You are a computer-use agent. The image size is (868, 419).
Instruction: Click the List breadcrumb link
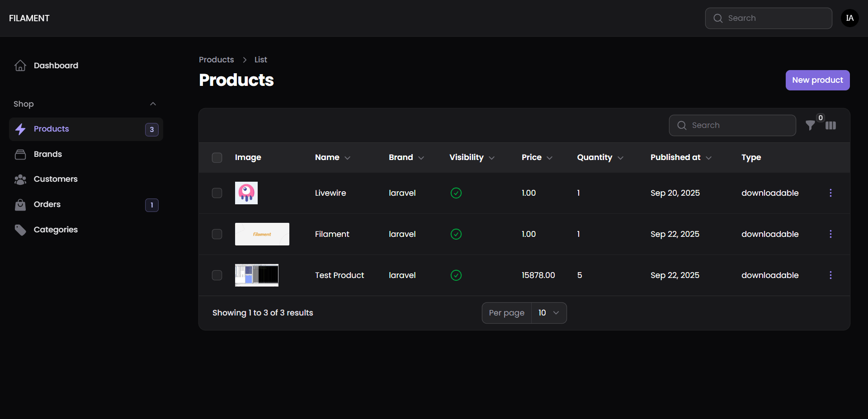click(260, 60)
